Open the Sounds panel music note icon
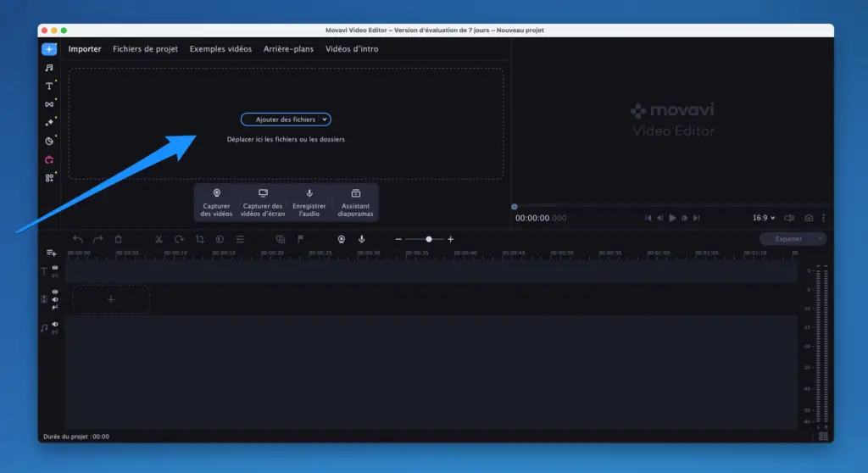The image size is (868, 473). (49, 68)
